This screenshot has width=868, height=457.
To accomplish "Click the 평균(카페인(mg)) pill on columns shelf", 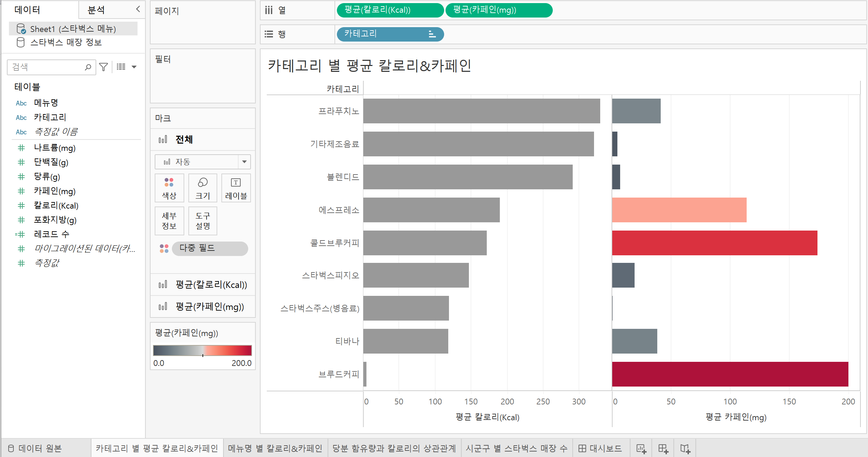I will (499, 10).
